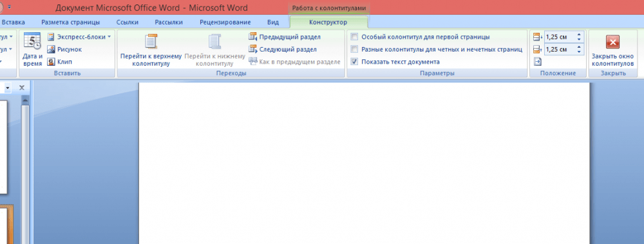This screenshot has height=244, width=644.
Task: Decrease header top distance with down arrow
Action: [579, 39]
